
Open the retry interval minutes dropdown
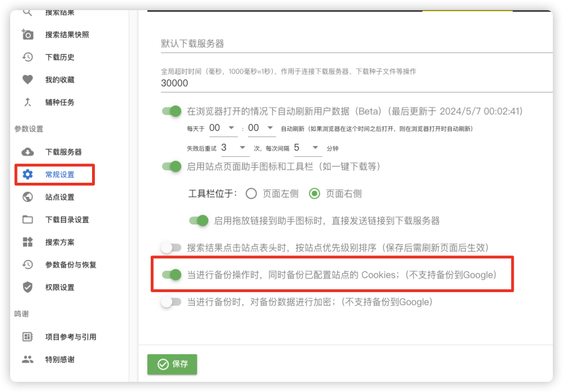click(x=307, y=148)
